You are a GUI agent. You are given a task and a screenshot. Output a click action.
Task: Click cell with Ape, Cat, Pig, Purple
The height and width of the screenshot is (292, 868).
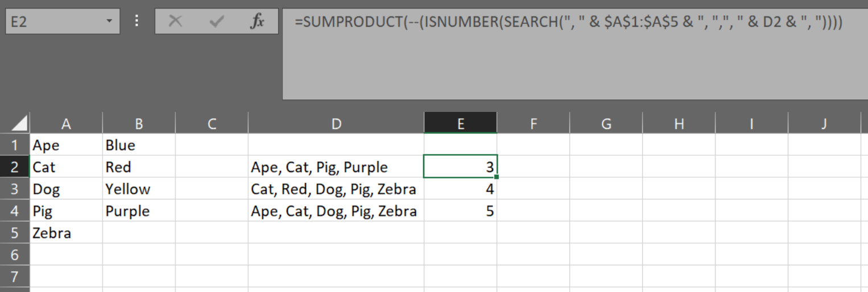pyautogui.click(x=336, y=167)
